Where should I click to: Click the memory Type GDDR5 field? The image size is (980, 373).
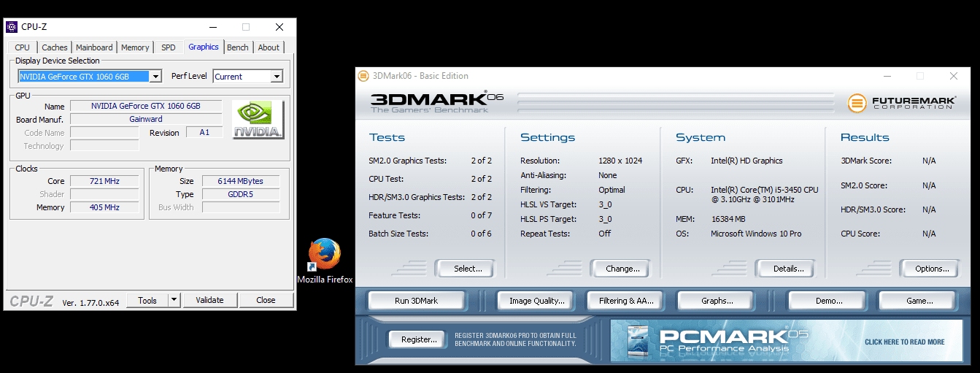(x=240, y=194)
